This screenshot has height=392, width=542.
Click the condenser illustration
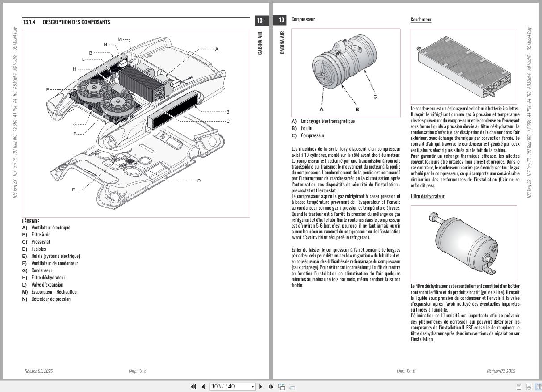[x=464, y=67]
